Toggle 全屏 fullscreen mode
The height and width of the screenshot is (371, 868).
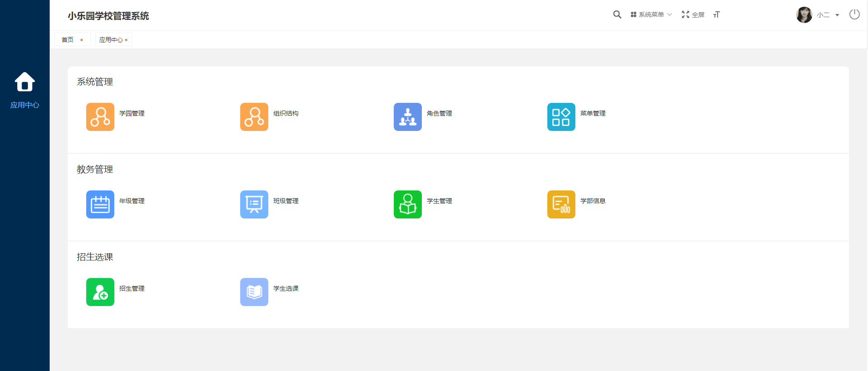pos(693,15)
